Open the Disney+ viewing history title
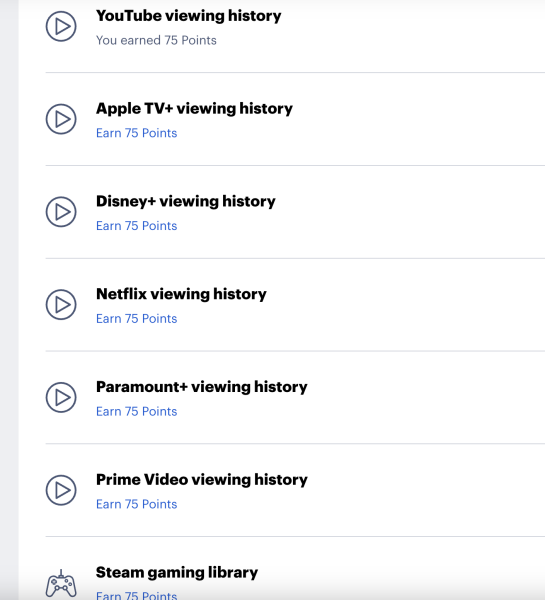The width and height of the screenshot is (545, 600). (186, 202)
